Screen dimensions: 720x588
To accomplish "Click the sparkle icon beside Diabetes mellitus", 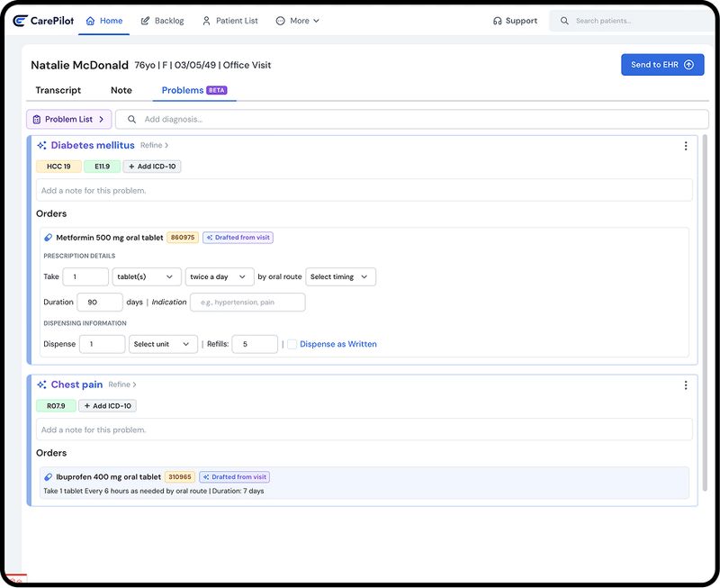I will tap(40, 145).
